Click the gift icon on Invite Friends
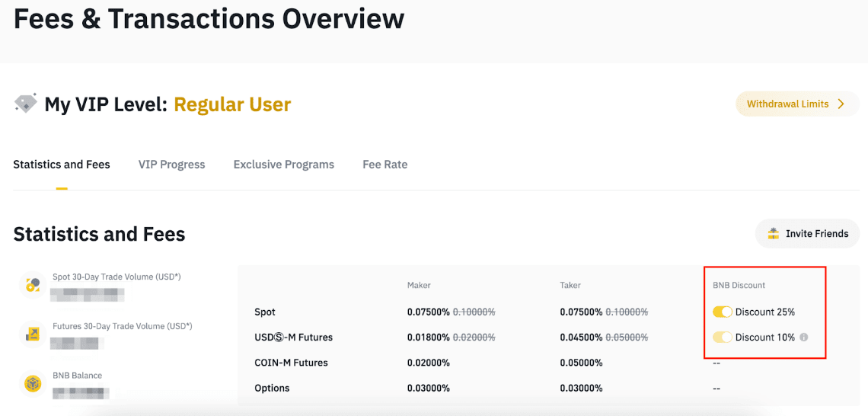 coord(774,234)
